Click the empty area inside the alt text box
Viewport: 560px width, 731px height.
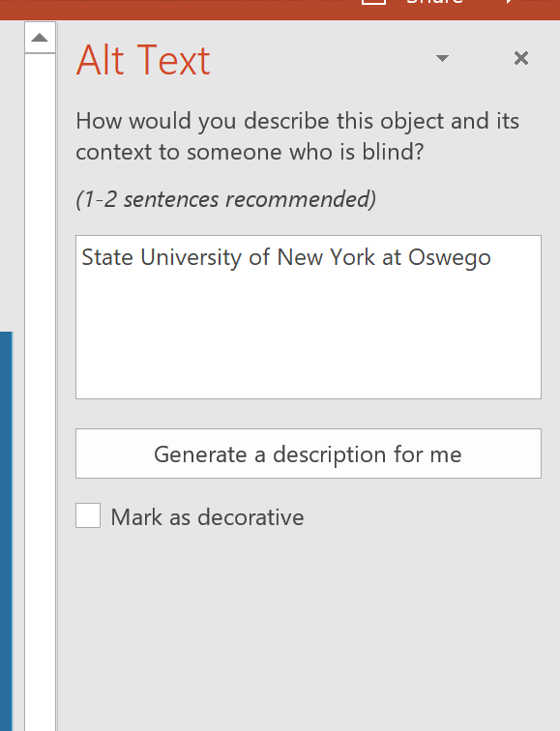pos(309,336)
